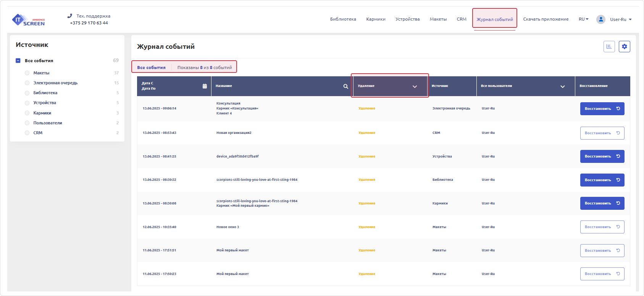Click the IT Screen logo
This screenshot has width=644, height=296.
click(x=28, y=20)
